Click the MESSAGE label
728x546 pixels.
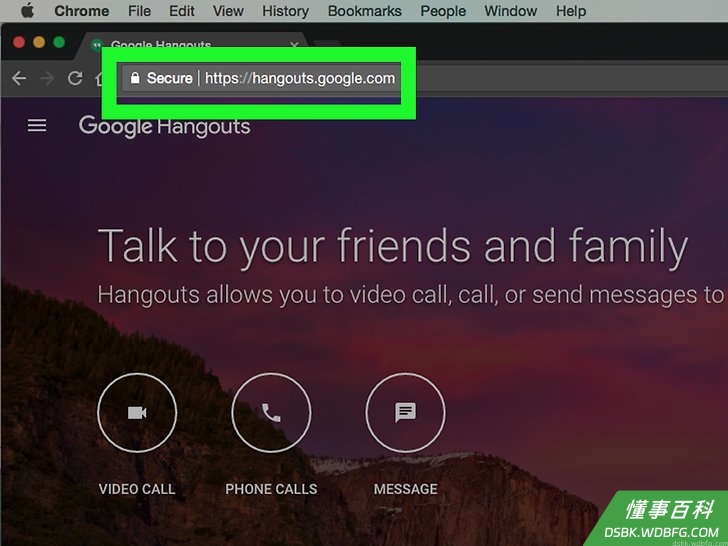tap(405, 489)
